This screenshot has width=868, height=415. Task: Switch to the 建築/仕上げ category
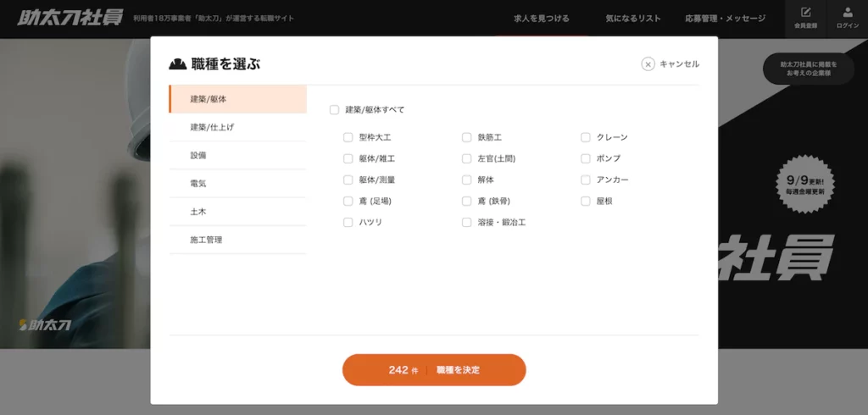coord(237,127)
